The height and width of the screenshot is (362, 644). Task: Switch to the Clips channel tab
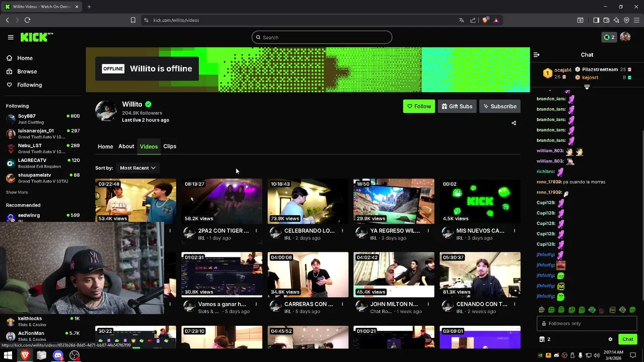170,146
